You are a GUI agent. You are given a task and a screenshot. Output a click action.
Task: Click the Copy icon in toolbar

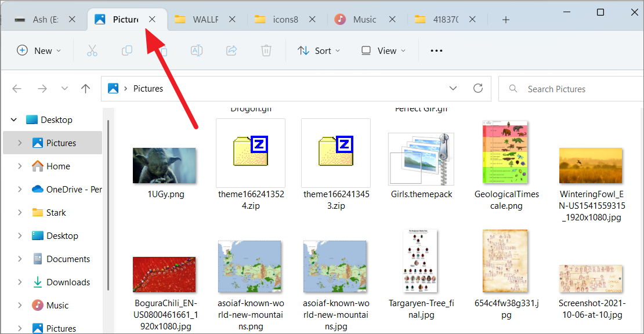point(127,51)
